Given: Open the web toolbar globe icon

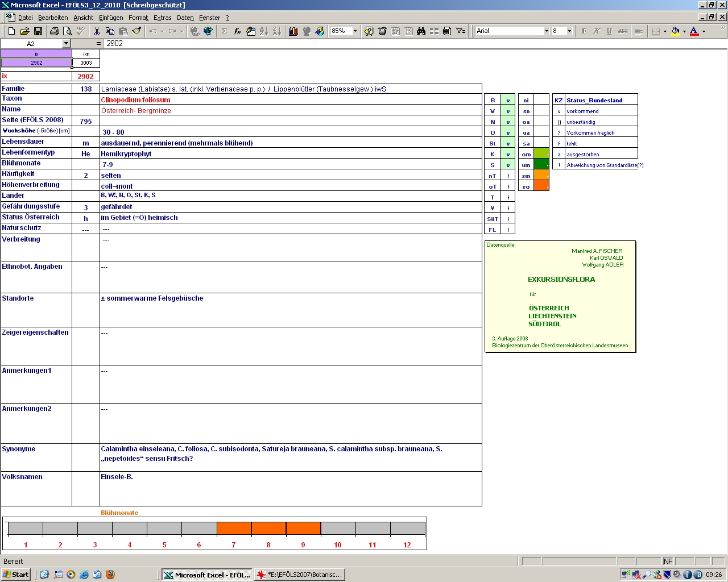Looking at the screenshot, I should point(208,31).
